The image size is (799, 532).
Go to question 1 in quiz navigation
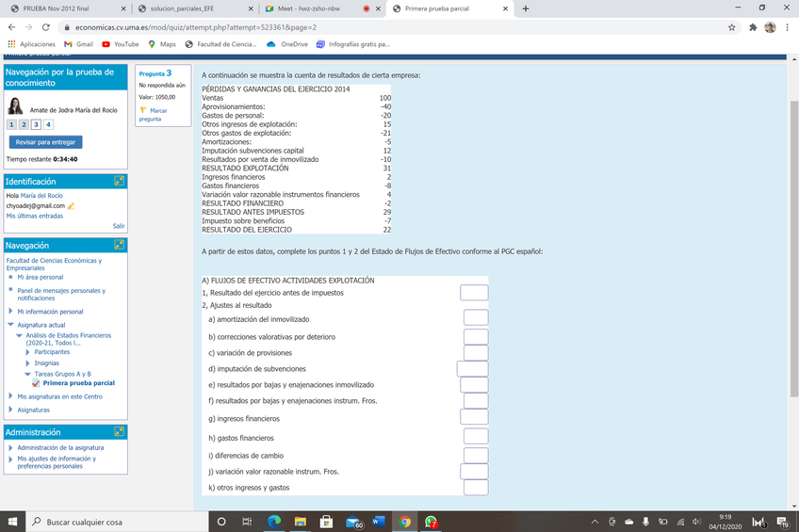pyautogui.click(x=11, y=124)
